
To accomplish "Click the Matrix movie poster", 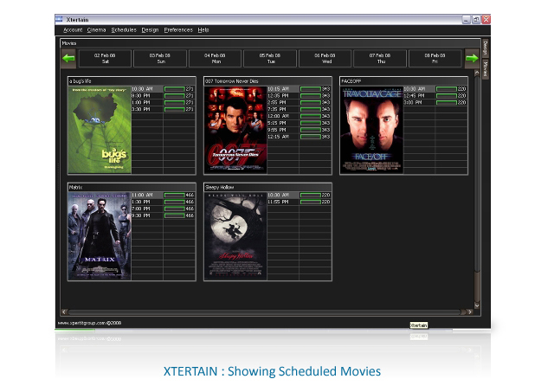I will pyautogui.click(x=100, y=235).
